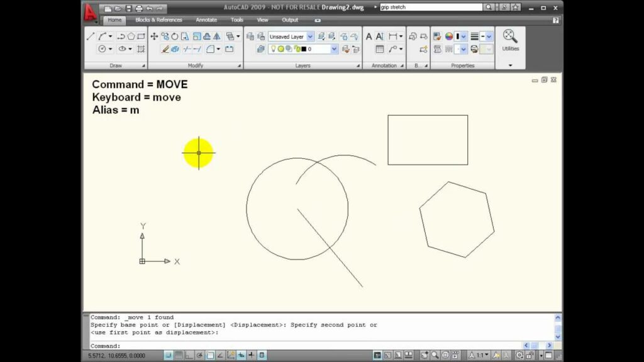The height and width of the screenshot is (362, 644).
Task: Insert a table from the Annotation panel
Action: point(380,49)
